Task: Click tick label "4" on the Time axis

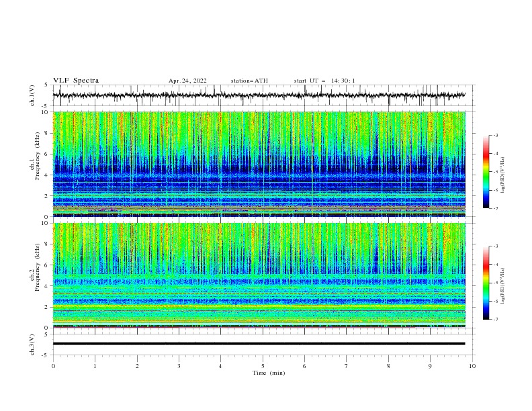Action: (x=220, y=366)
